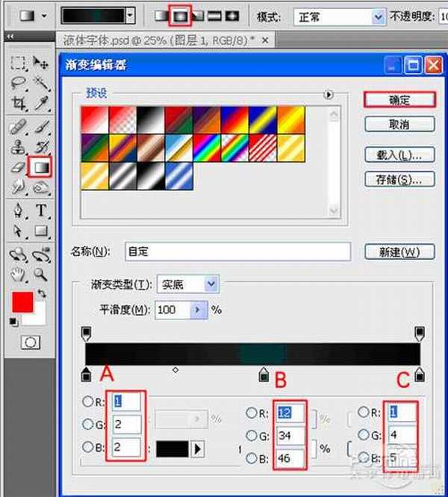Open gradient picker dropdown arrow
The height and width of the screenshot is (497, 448).
click(x=130, y=15)
